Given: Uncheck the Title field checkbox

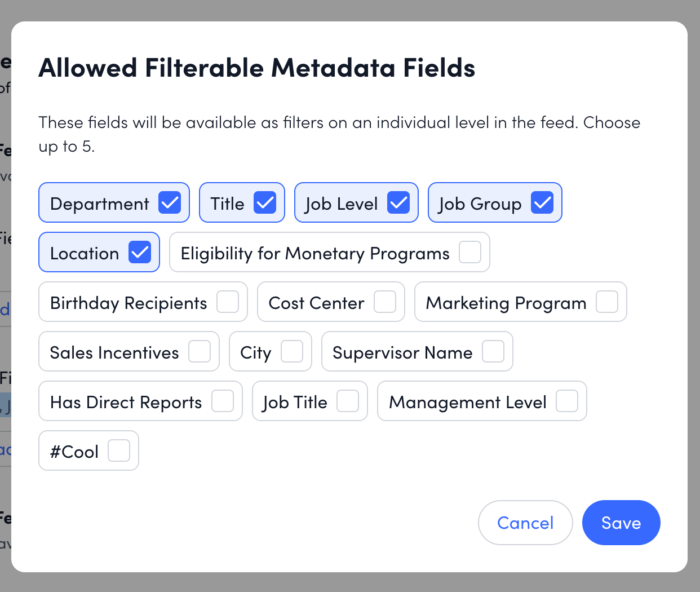Looking at the screenshot, I should point(265,202).
